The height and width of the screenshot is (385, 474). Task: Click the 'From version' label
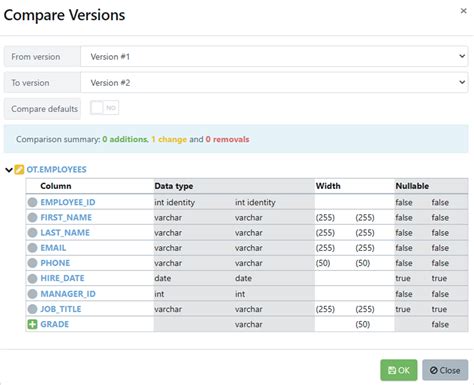(x=36, y=57)
